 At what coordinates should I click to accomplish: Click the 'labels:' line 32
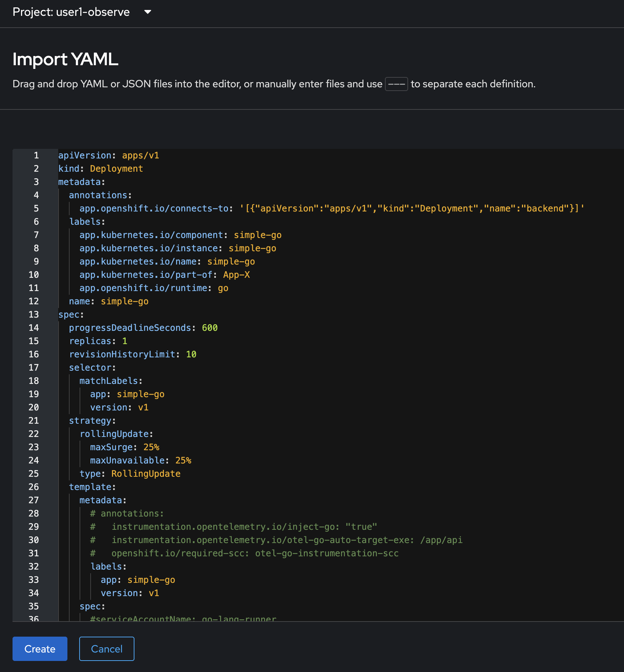pos(109,567)
